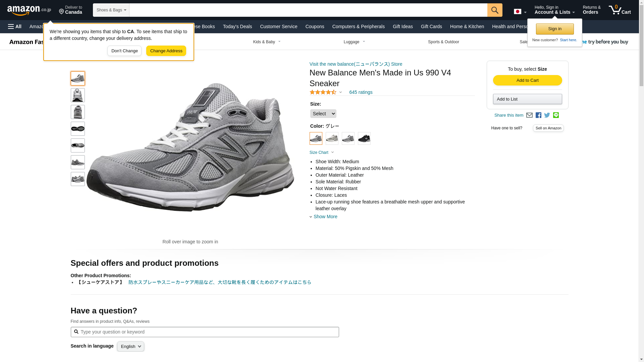
Task: Open the Japan flag language selector
Action: pyautogui.click(x=520, y=12)
